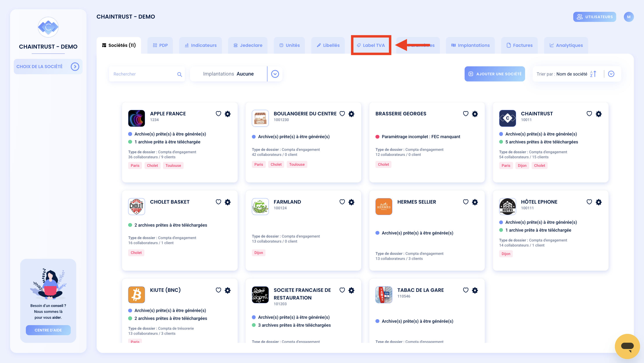The width and height of the screenshot is (644, 363).
Task: Favorite CHAINTRUST company with heart
Action: [589, 114]
